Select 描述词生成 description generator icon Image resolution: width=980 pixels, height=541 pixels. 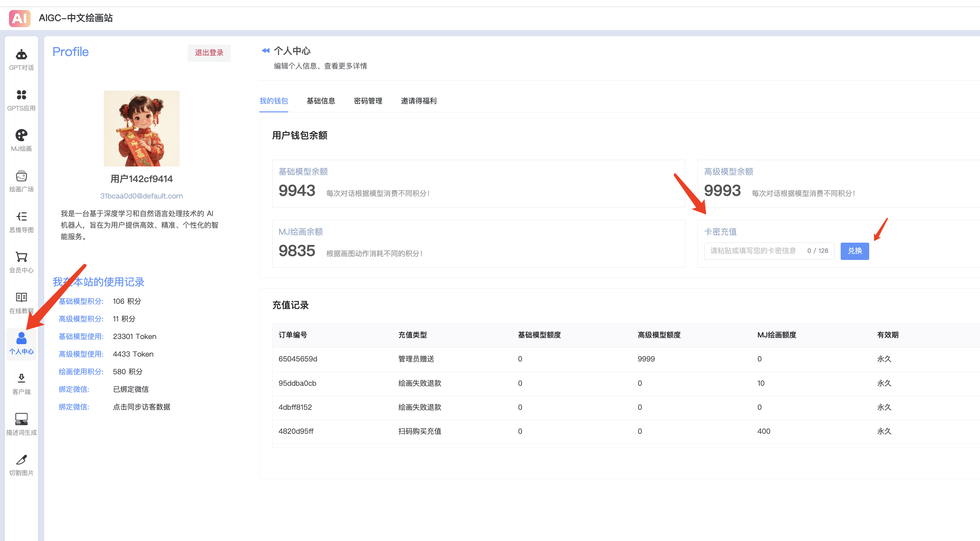[21, 420]
